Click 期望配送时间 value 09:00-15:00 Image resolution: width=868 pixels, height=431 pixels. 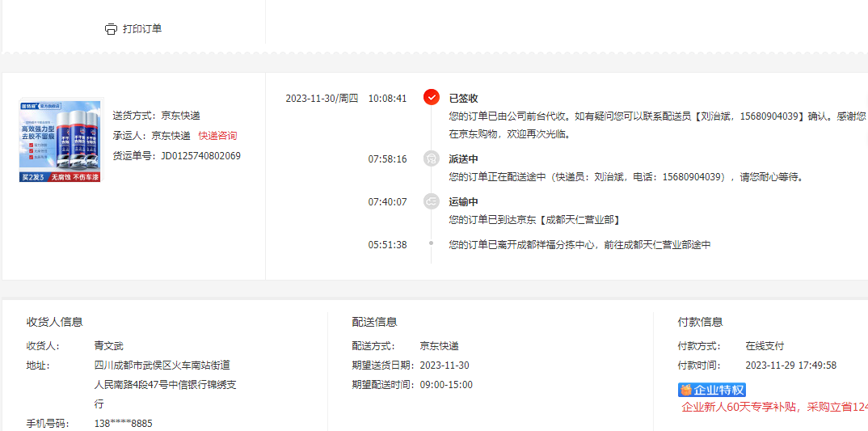(x=446, y=385)
